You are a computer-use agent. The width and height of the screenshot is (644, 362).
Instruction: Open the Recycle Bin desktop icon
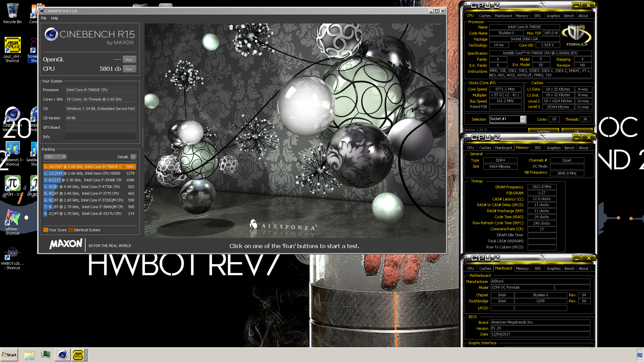click(12, 13)
